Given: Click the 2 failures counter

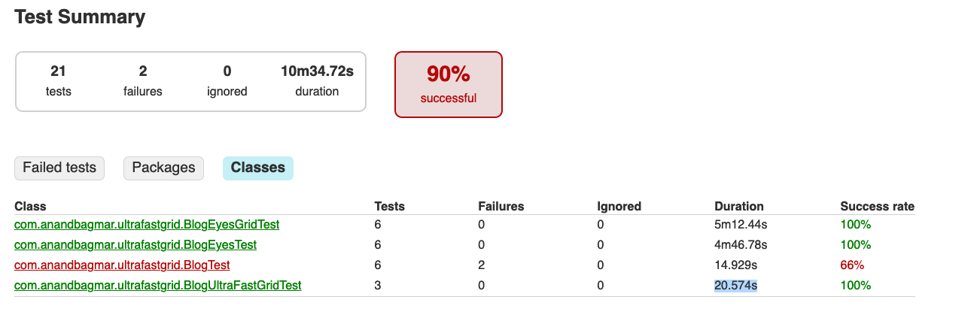Looking at the screenshot, I should click(143, 80).
